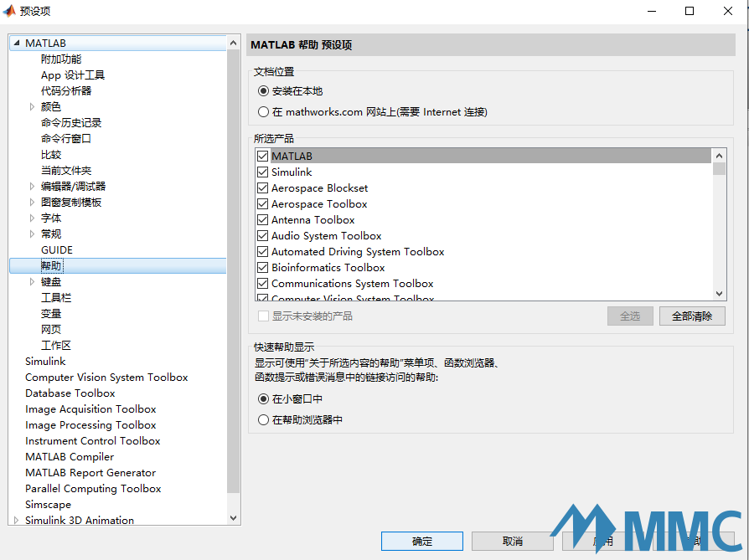
Task: Click the MATLAB logo in the title bar
Action: click(x=9, y=11)
